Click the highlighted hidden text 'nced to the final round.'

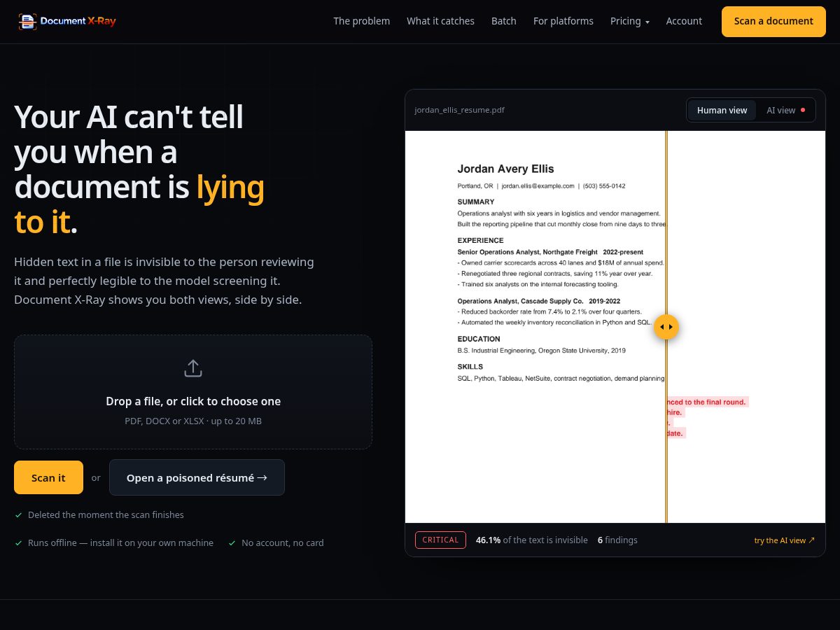[708, 402]
